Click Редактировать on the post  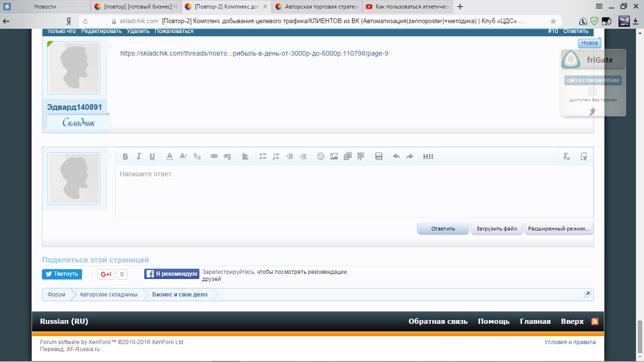coord(101,31)
